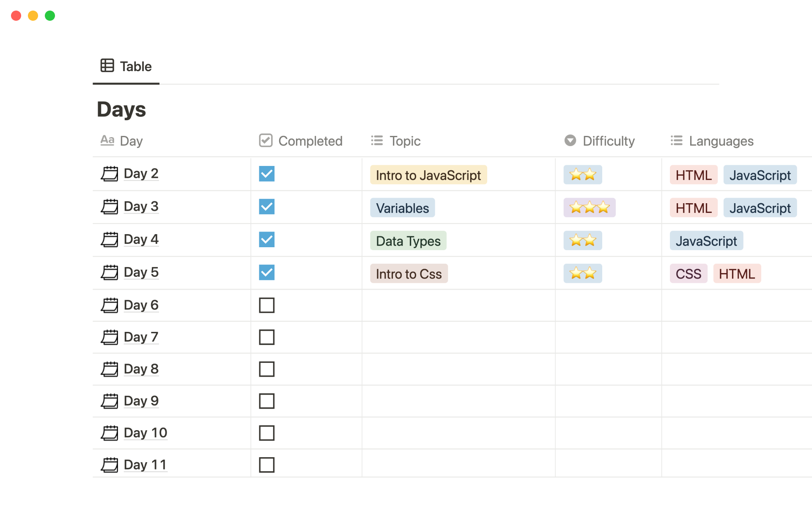Click the calendar icon beside Day 10
812x508 pixels.
click(x=110, y=433)
